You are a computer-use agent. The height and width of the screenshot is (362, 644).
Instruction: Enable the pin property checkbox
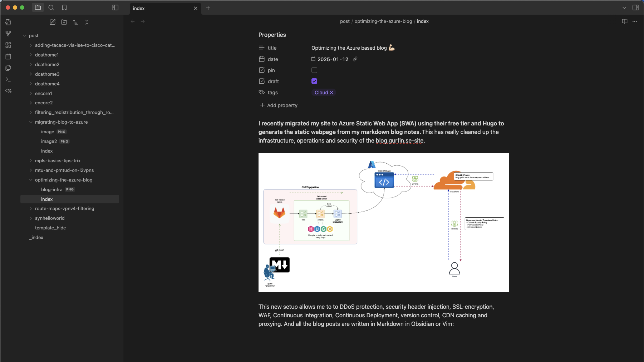tap(314, 70)
